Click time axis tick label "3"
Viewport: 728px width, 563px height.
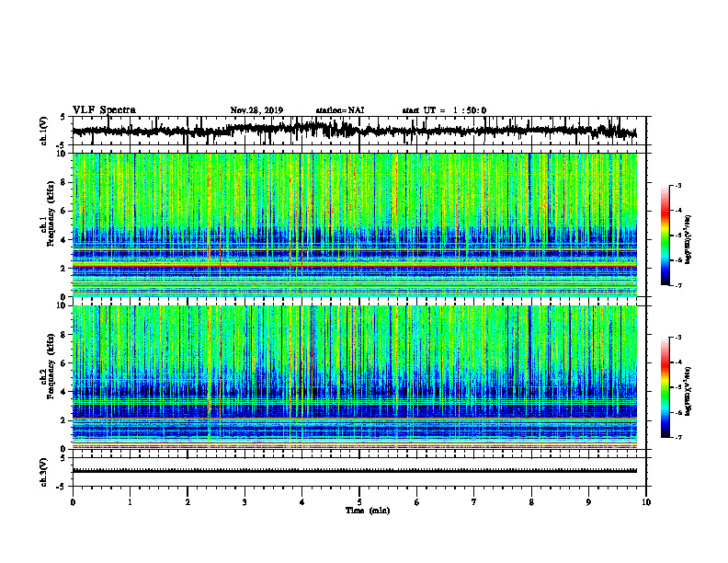click(x=245, y=502)
